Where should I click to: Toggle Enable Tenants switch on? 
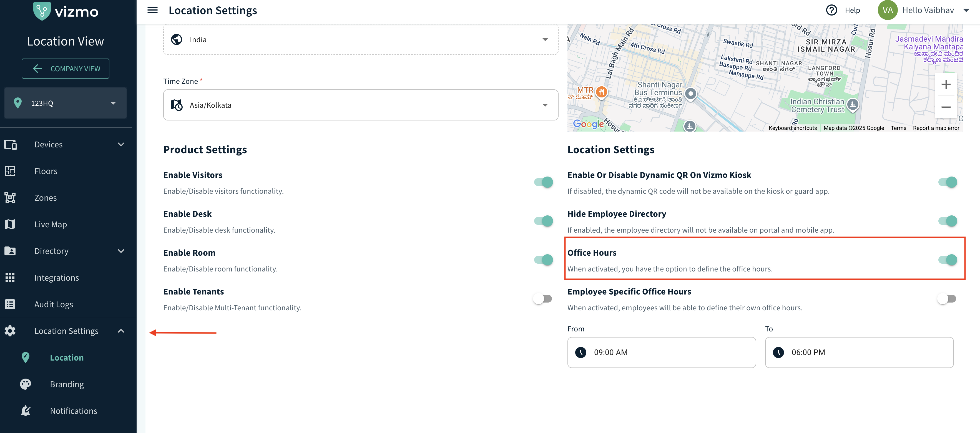point(543,299)
